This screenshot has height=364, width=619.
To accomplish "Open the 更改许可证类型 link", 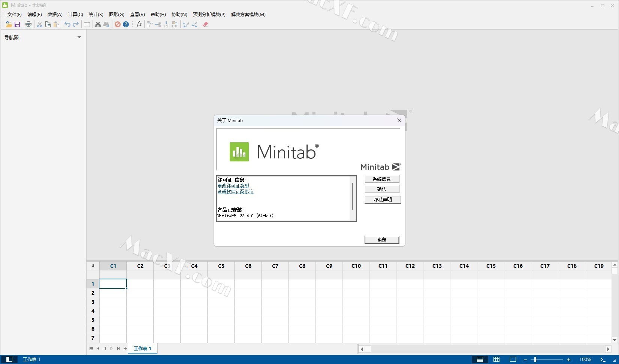I will coord(233,186).
